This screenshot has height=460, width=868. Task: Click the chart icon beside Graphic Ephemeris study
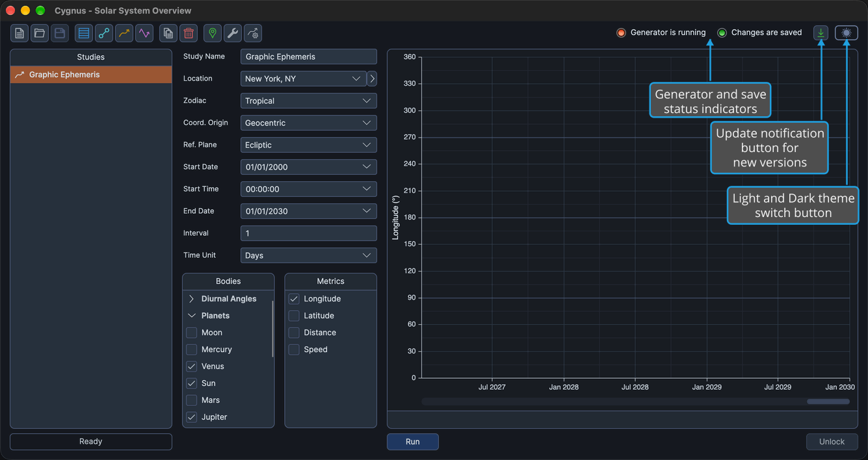click(20, 75)
